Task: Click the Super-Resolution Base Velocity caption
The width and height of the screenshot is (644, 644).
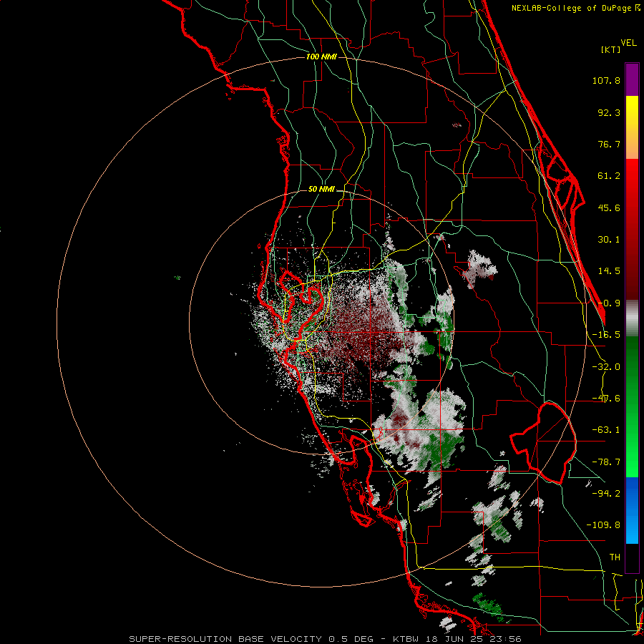Action: 325,639
